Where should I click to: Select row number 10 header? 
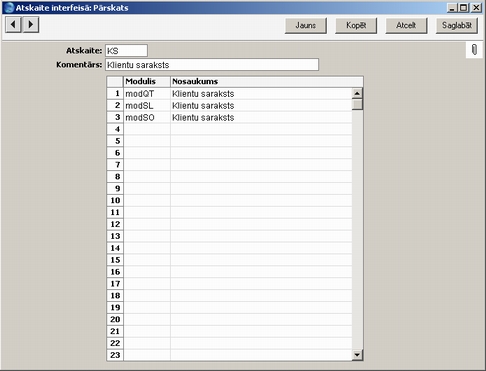point(115,201)
